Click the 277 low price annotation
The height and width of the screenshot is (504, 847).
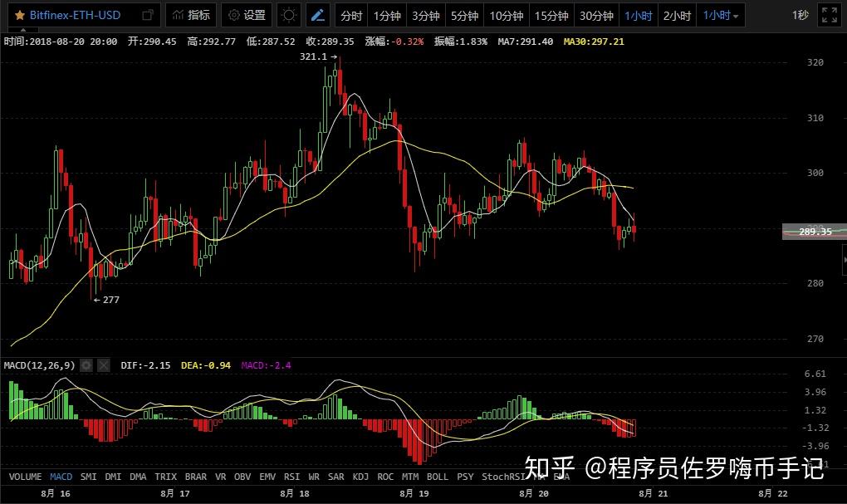click(106, 300)
